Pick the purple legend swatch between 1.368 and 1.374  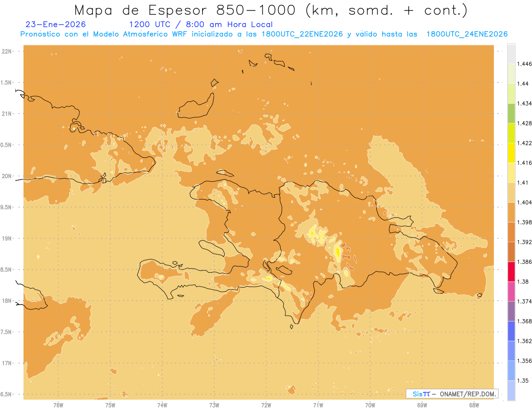511,311
